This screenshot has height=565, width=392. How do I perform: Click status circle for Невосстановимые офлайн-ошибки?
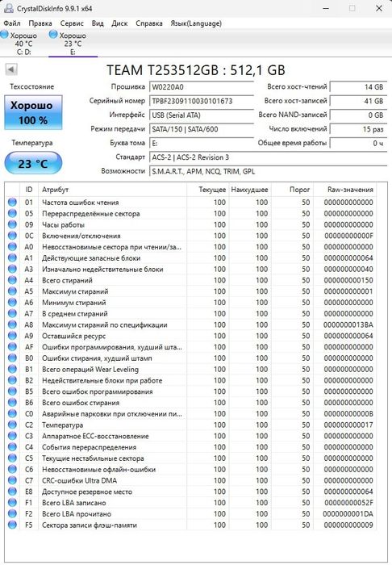pyautogui.click(x=12, y=469)
